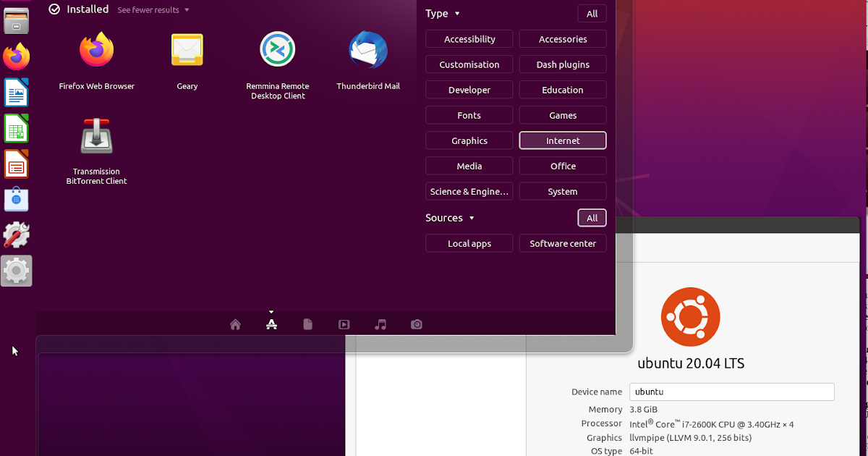This screenshot has height=456, width=868.
Task: Switch to the Photos lens icon
Action: pos(417,324)
